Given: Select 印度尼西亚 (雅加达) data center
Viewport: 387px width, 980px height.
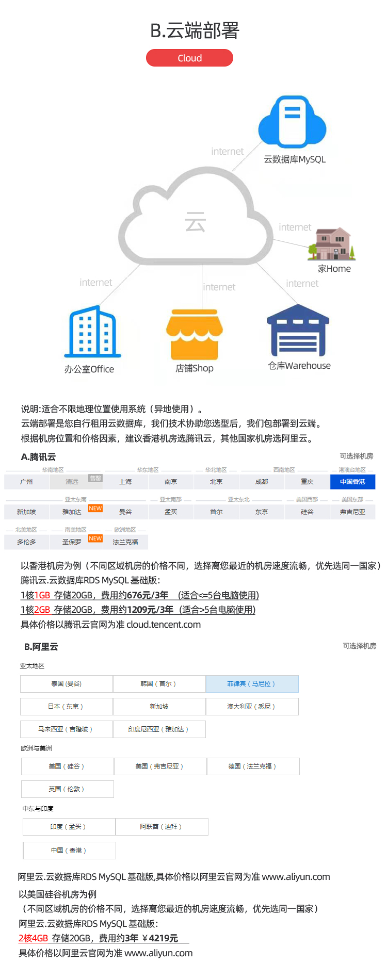Looking at the screenshot, I should pyautogui.click(x=159, y=729).
